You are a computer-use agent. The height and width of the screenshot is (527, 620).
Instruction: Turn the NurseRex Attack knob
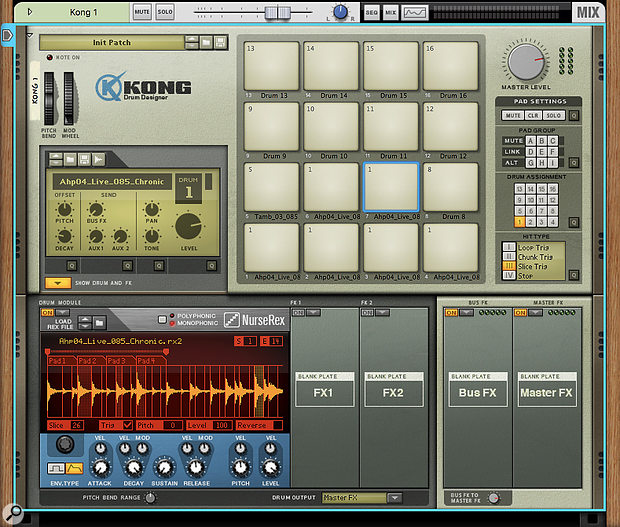(x=100, y=468)
